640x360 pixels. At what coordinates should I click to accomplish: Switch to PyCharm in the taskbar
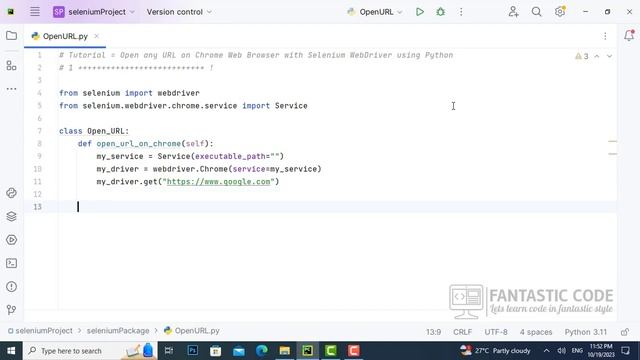(x=308, y=351)
